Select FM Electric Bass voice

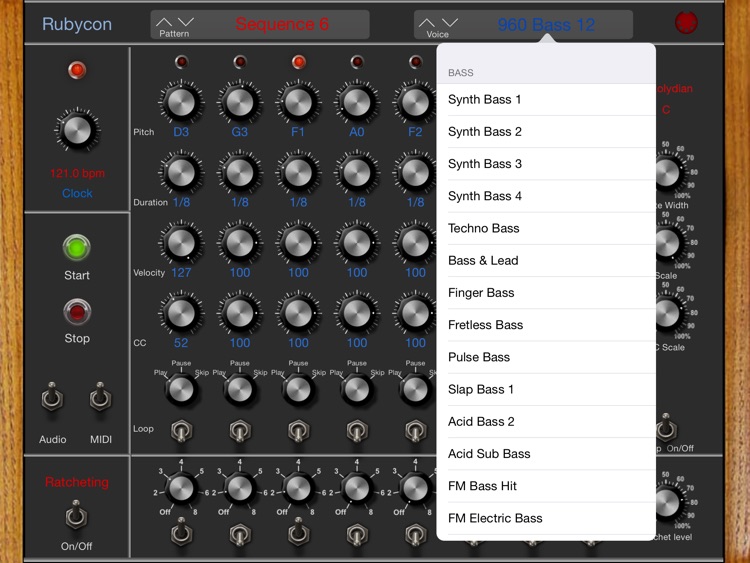pos(546,518)
